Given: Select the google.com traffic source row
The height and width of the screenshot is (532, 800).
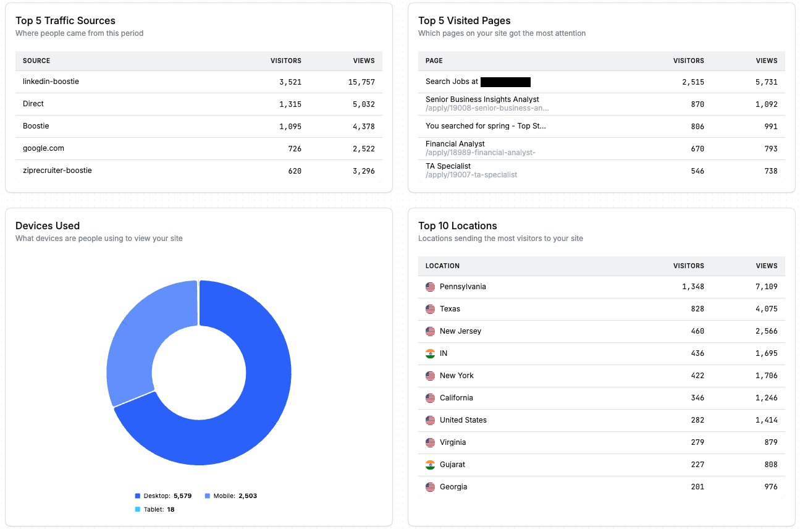Looking at the screenshot, I should tap(199, 148).
